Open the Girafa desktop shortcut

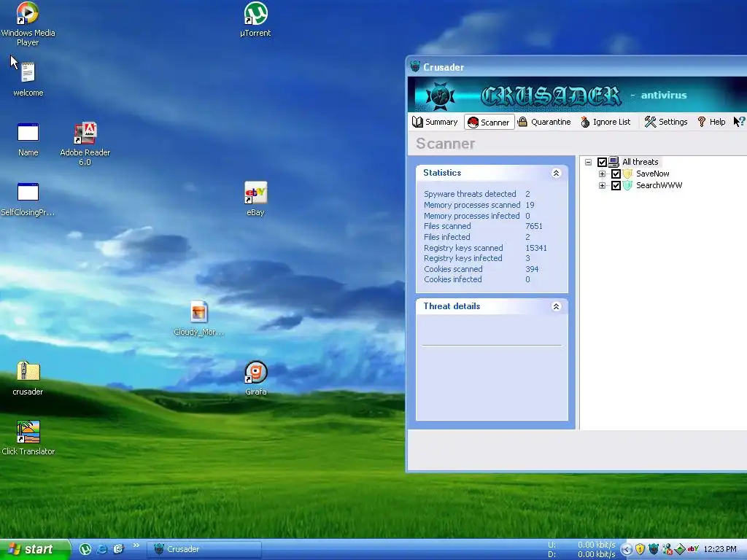click(256, 378)
